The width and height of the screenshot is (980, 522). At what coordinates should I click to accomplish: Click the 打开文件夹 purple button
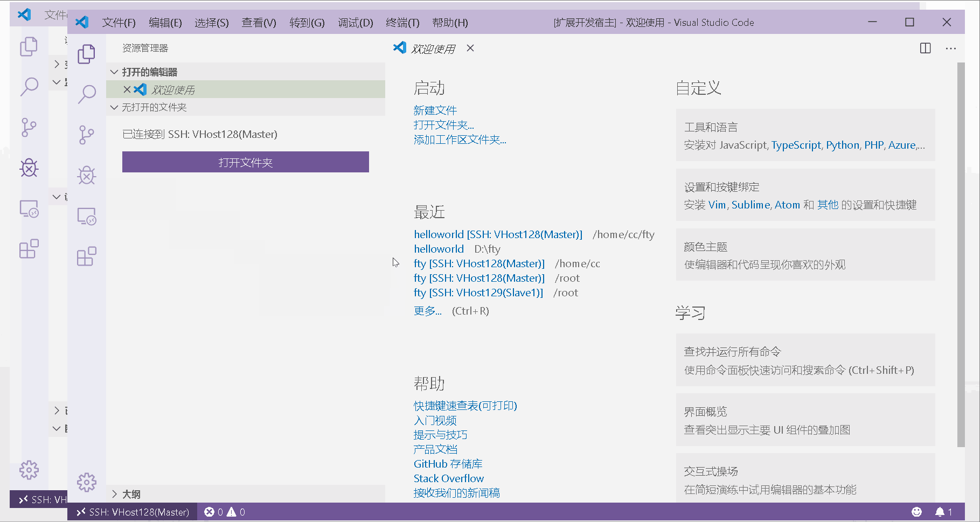tap(246, 162)
